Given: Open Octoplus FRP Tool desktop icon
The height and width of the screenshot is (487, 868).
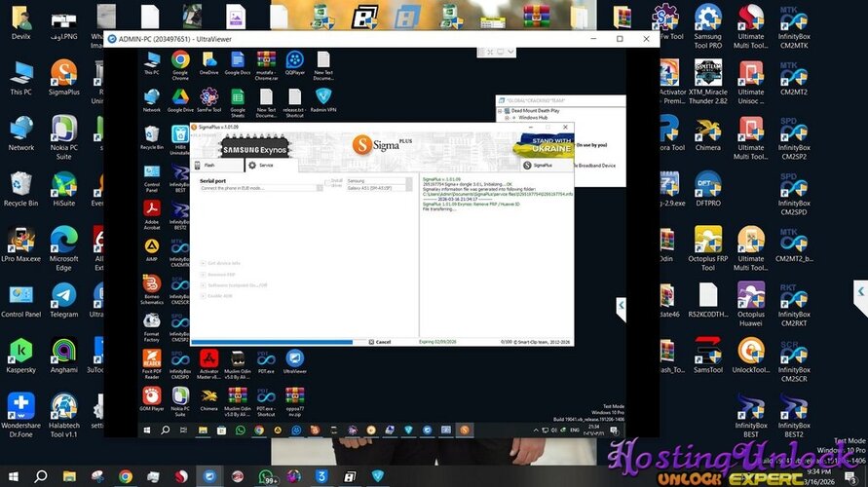Looking at the screenshot, I should pyautogui.click(x=708, y=243).
